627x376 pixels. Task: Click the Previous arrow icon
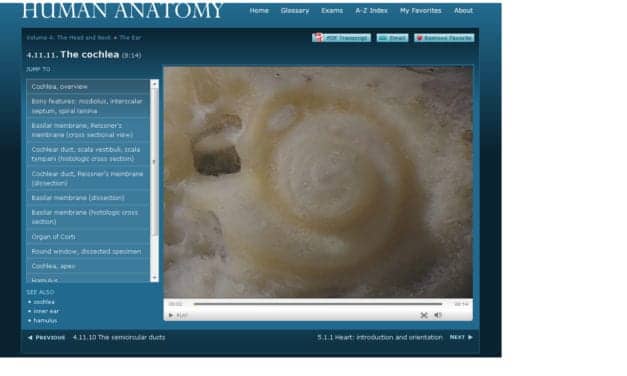coord(30,338)
